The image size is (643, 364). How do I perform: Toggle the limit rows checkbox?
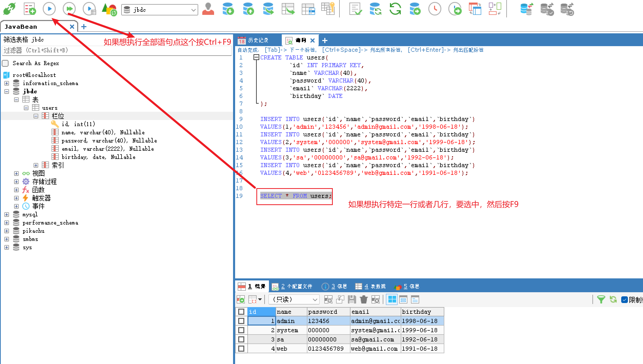(624, 299)
